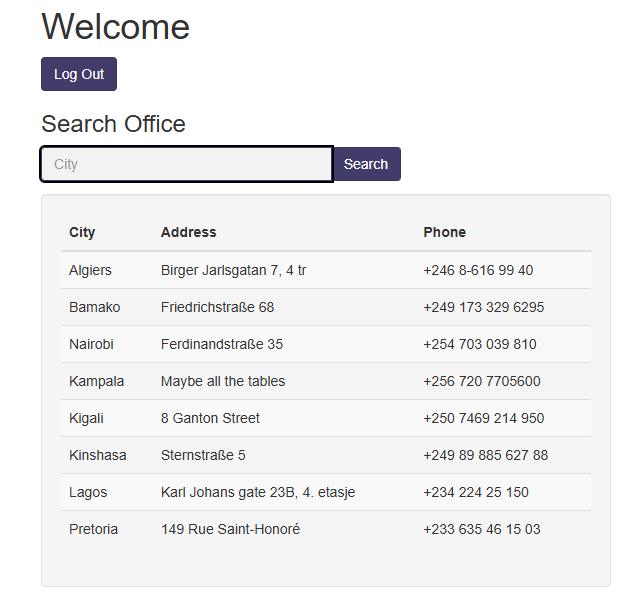Click the Search button
Screen dimensions: 644x607
366,164
